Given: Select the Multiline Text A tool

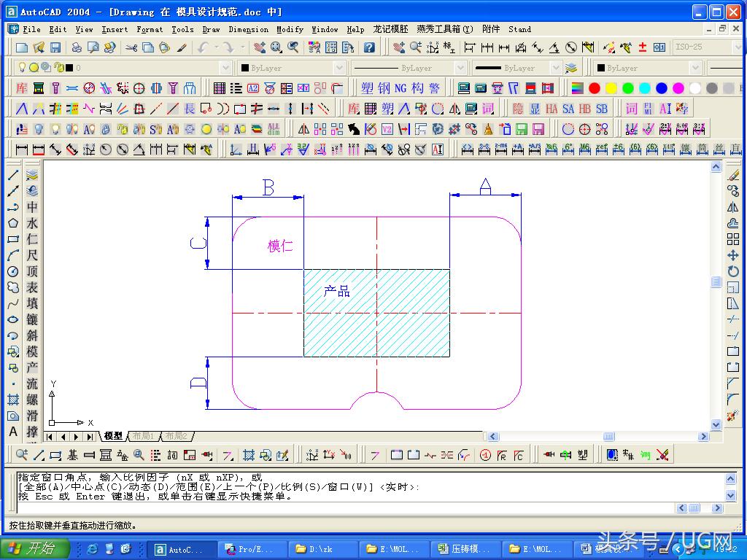Looking at the screenshot, I should coord(13,432).
